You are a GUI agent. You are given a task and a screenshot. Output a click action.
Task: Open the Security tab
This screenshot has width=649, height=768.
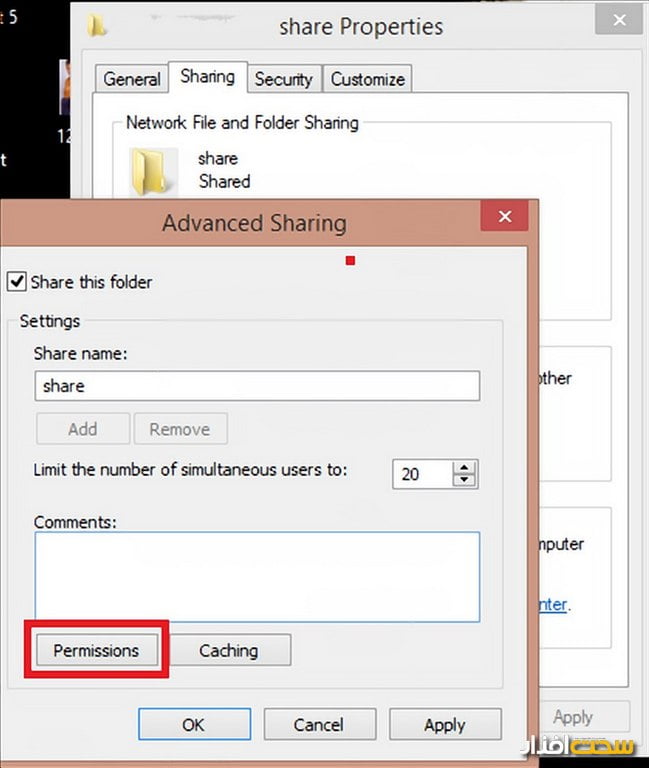pyautogui.click(x=283, y=79)
